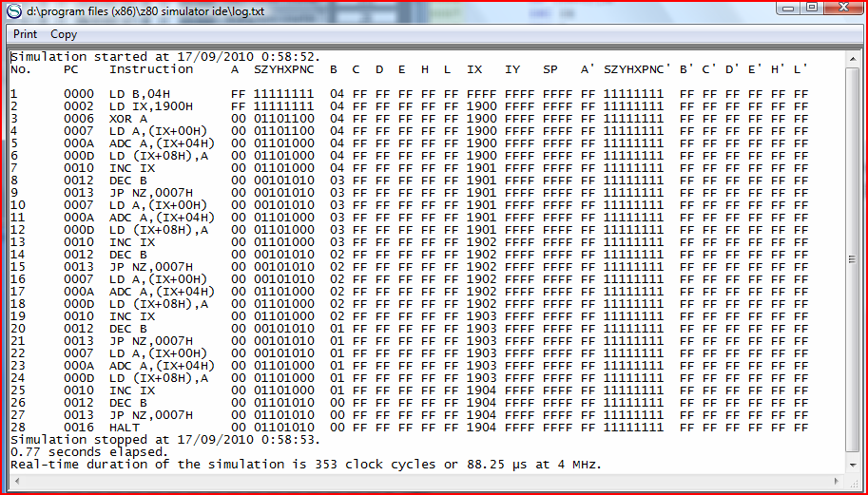This screenshot has width=868, height=495.
Task: Minimize the log.txt window
Action: tap(788, 8)
